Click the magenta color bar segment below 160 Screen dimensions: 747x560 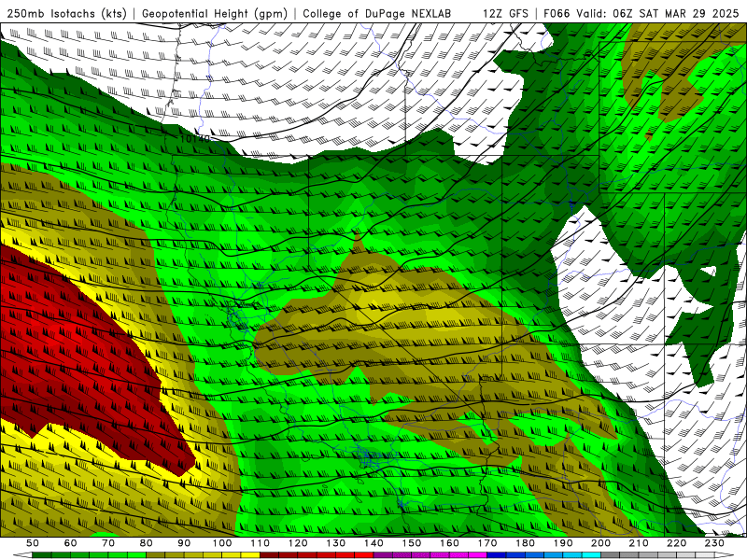459,555
